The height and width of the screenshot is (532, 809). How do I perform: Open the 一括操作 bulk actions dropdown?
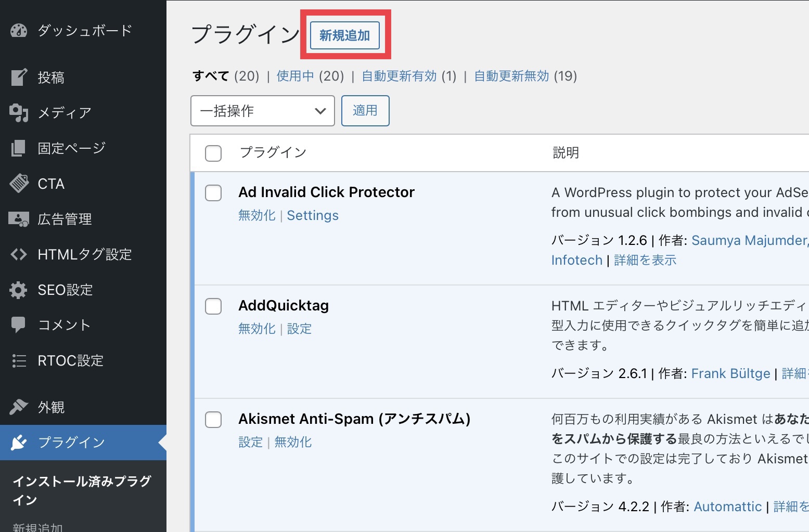click(262, 111)
